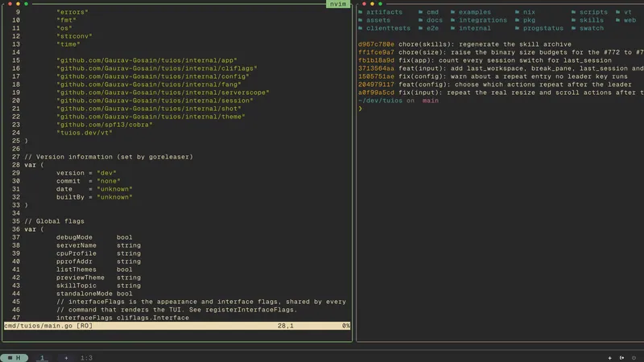The width and height of the screenshot is (644, 362).
Task: Click the assets folder icon
Action: click(360, 20)
